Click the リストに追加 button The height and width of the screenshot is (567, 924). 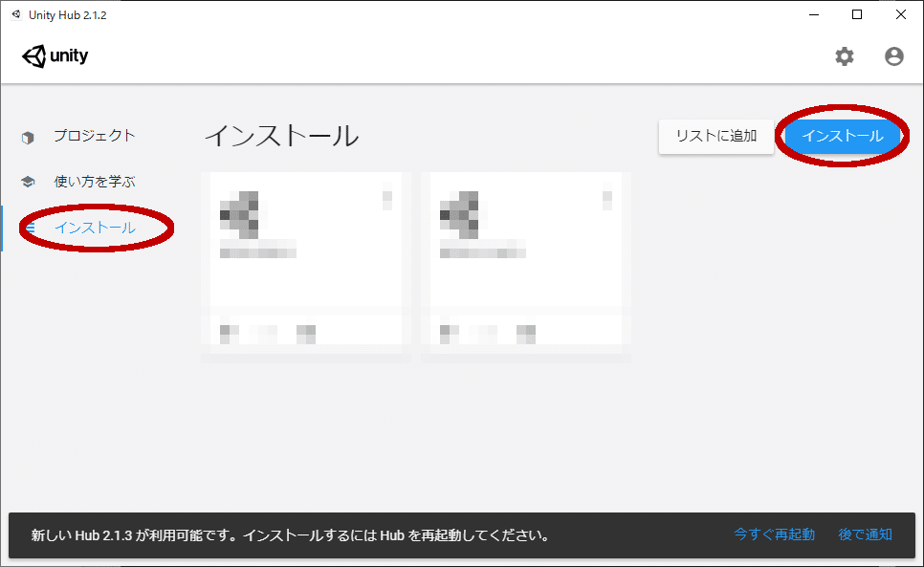[x=715, y=137]
